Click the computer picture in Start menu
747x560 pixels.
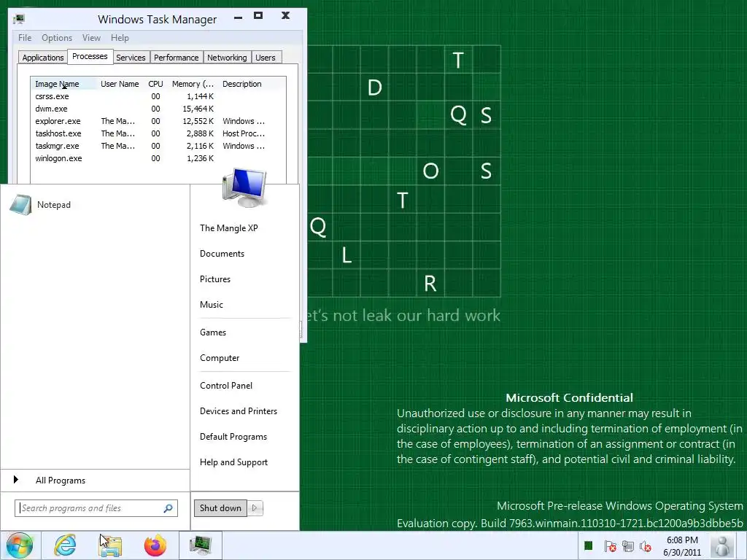244,187
